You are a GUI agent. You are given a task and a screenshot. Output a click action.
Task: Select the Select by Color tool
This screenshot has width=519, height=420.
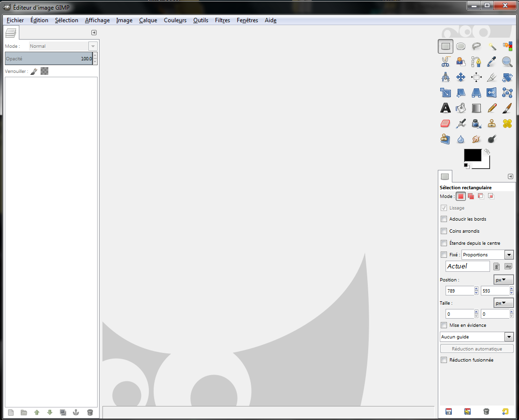click(507, 46)
